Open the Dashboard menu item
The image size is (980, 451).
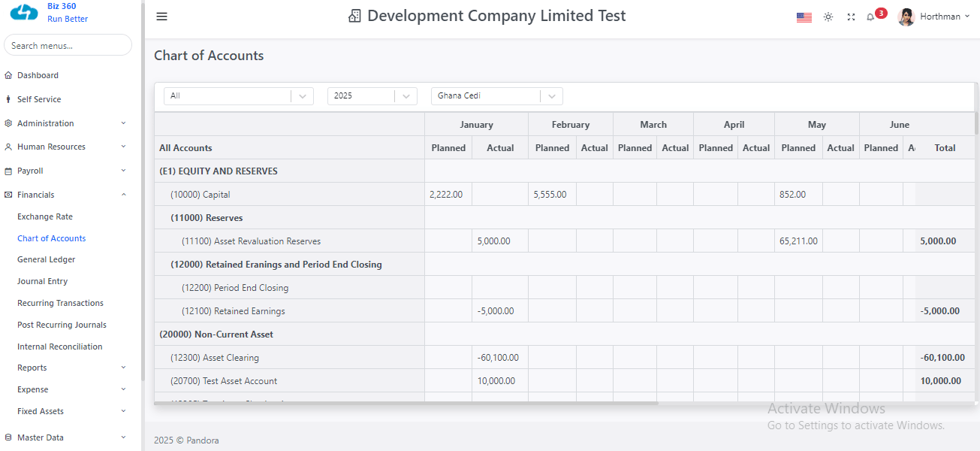click(x=38, y=75)
